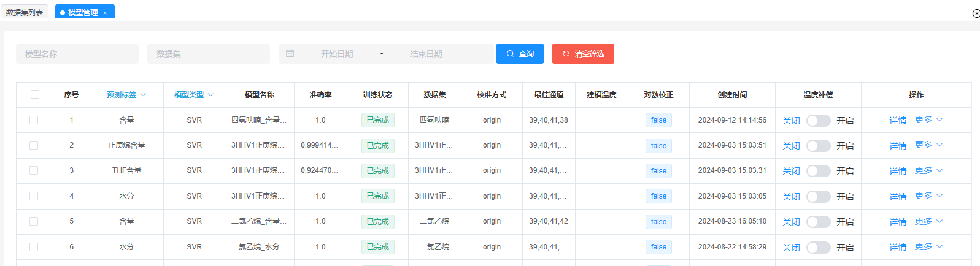Click the circled close icon at top right
980x266 pixels.
[976, 13]
